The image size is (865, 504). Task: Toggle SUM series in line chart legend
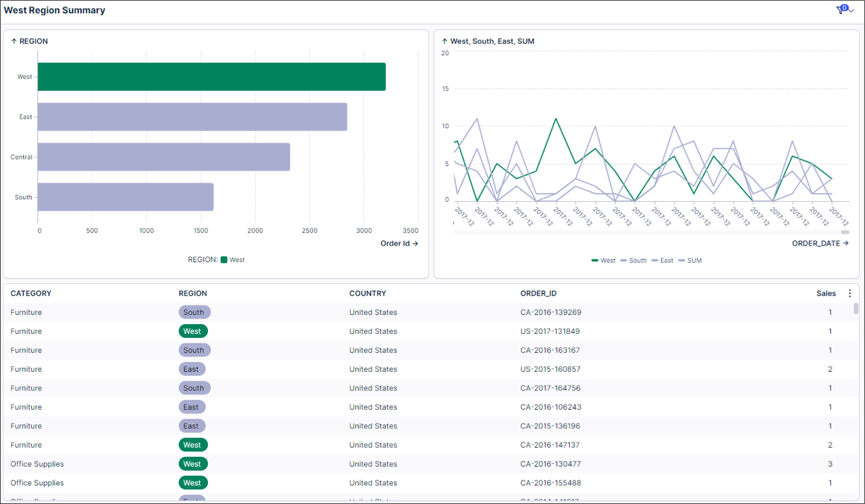(x=690, y=260)
